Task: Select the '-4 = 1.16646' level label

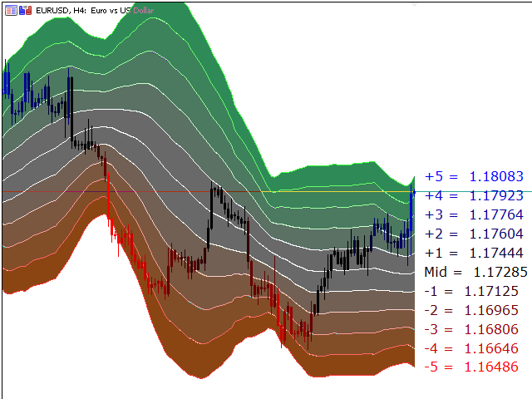Action: pos(471,348)
